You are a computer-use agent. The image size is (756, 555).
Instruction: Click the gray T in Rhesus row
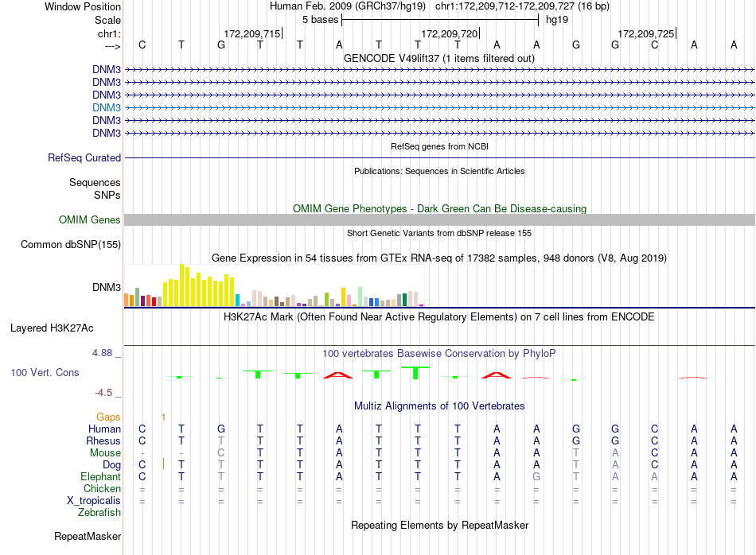(x=220, y=441)
